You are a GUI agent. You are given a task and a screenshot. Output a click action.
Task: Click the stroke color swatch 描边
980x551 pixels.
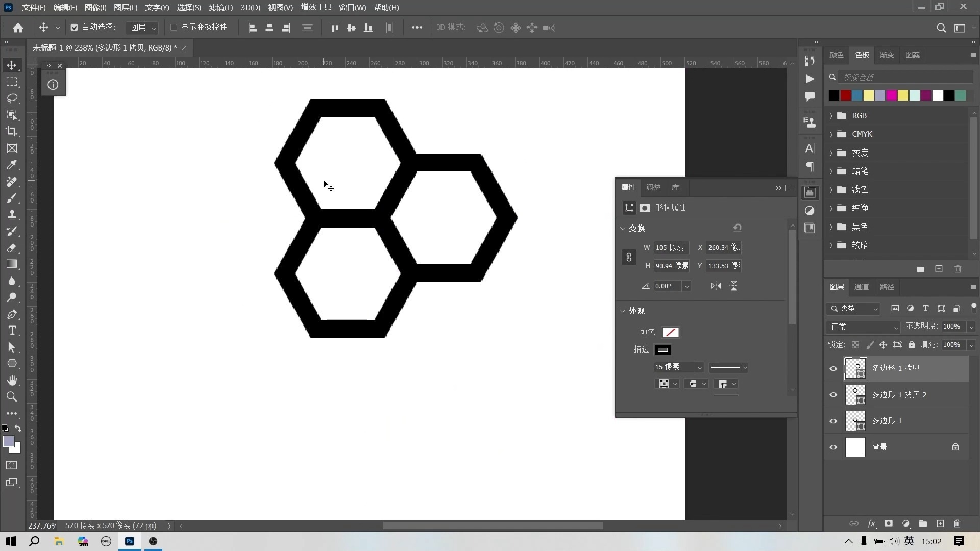663,349
